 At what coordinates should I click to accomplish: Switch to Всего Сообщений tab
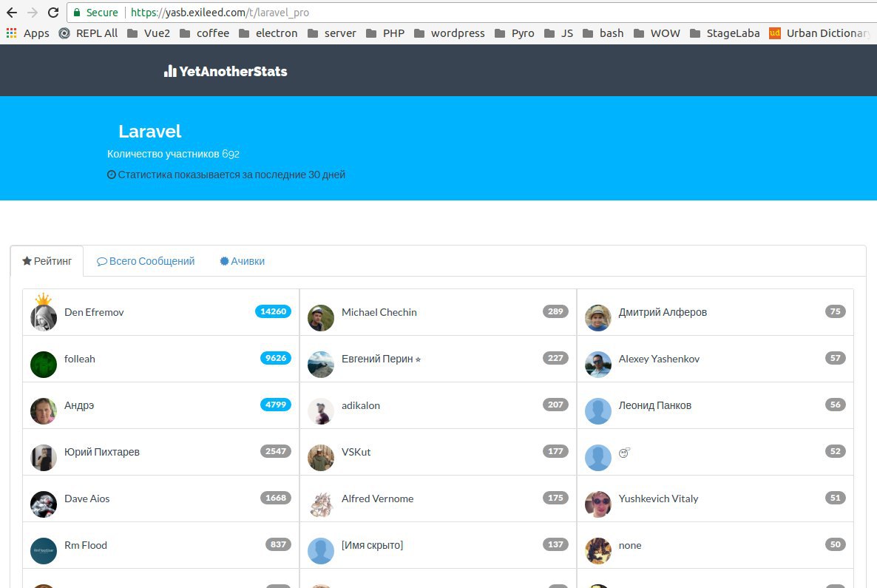click(146, 261)
